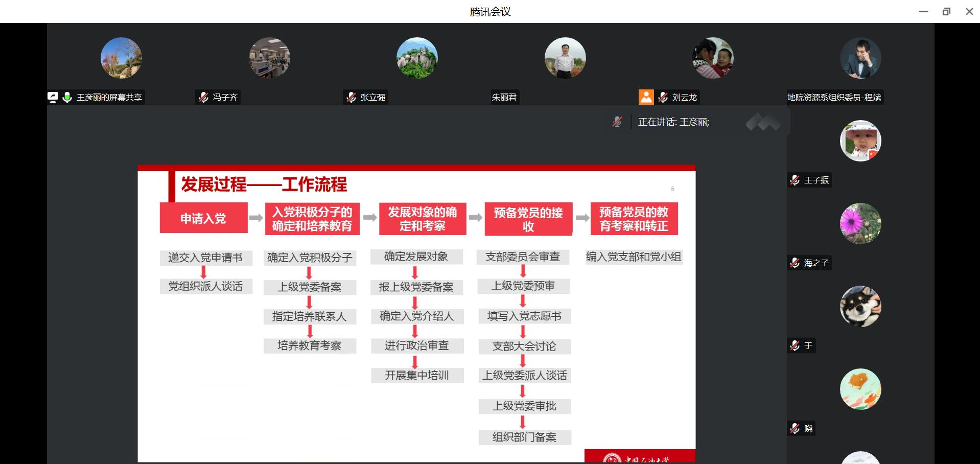Click the 申请入党 red box on the slide
The width and height of the screenshot is (980, 464).
click(203, 218)
